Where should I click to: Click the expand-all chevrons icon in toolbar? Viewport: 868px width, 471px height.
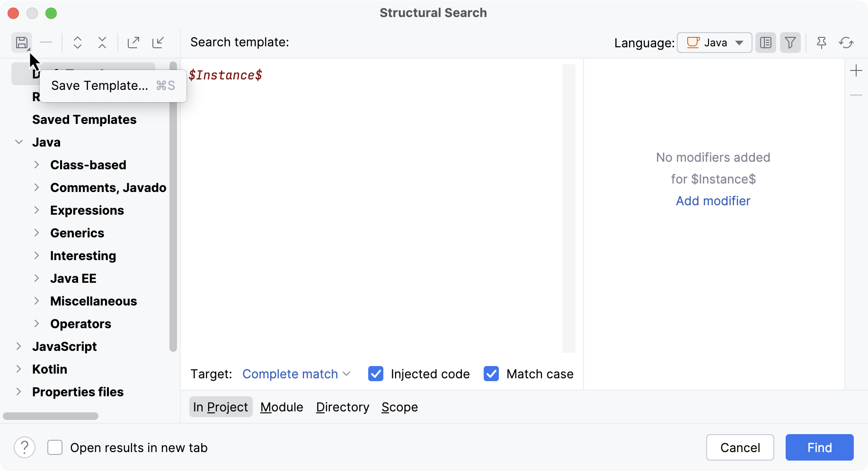(77, 43)
